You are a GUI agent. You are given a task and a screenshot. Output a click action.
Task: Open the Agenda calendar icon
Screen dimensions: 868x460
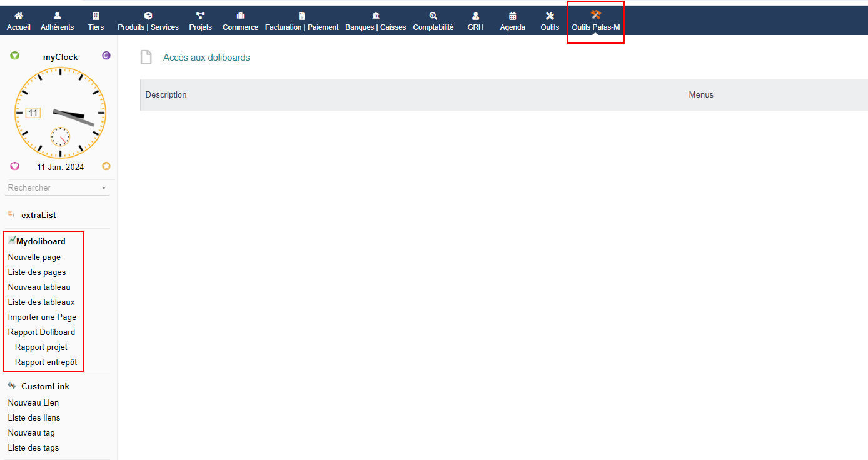click(512, 16)
